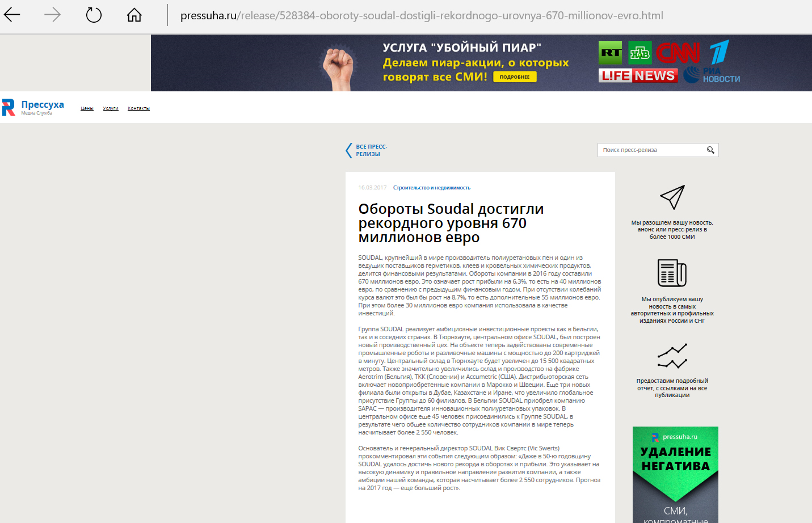Click the RT logo in banner
812x523 pixels.
611,53
